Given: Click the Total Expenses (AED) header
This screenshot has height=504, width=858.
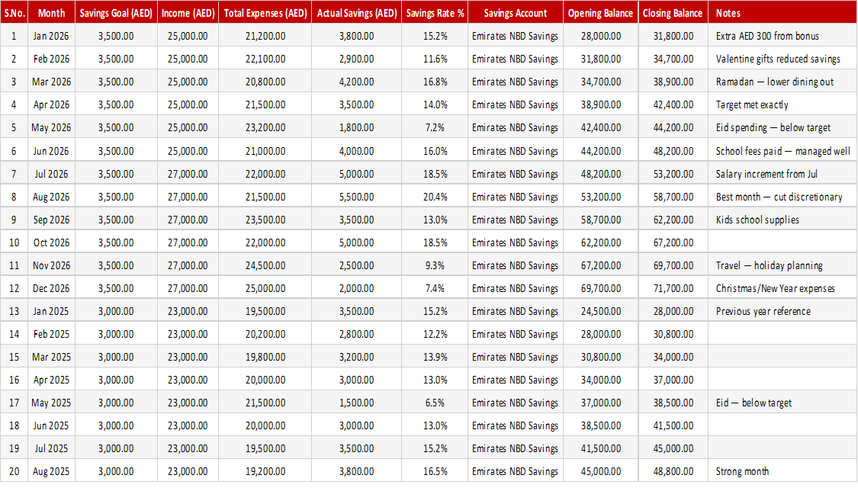Looking at the screenshot, I should click(x=265, y=13).
